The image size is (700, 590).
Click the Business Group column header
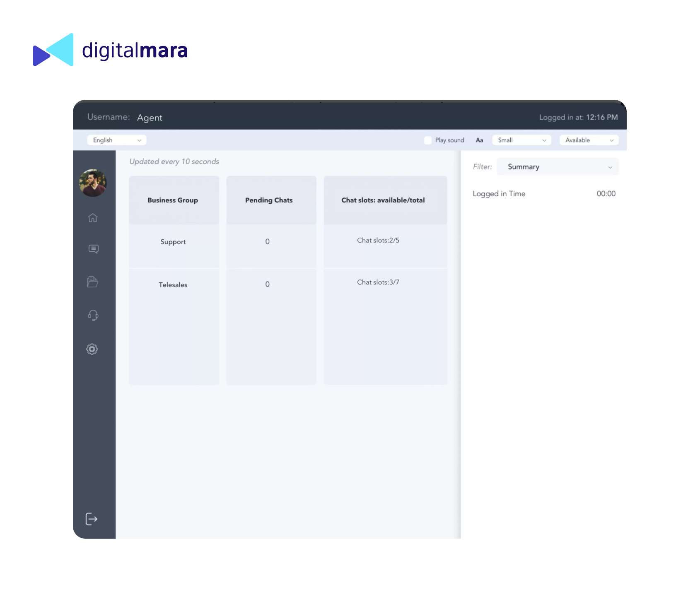[x=173, y=200]
